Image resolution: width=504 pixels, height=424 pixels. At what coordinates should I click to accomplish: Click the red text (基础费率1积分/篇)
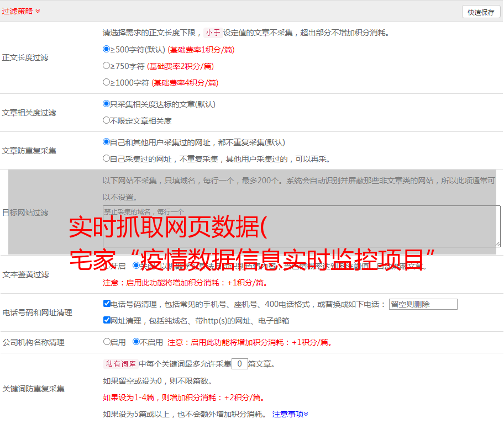[x=201, y=50]
